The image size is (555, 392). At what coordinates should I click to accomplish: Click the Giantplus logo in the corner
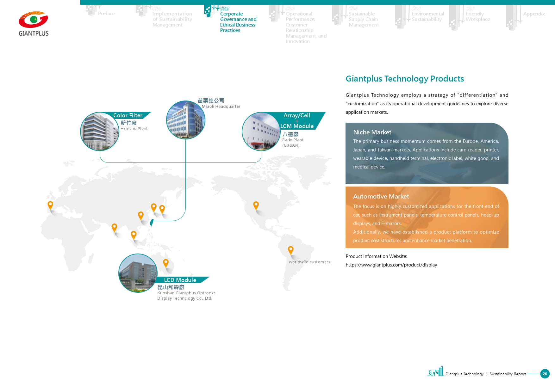point(33,24)
